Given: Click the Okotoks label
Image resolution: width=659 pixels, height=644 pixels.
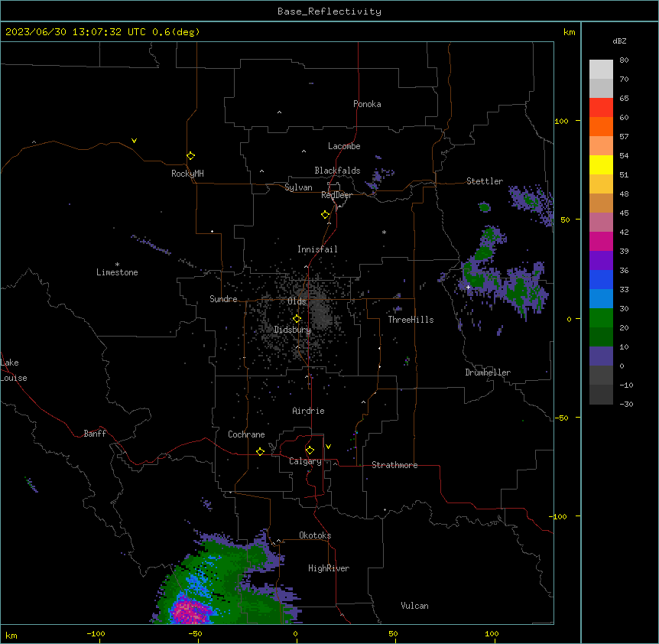Looking at the screenshot, I should [315, 535].
